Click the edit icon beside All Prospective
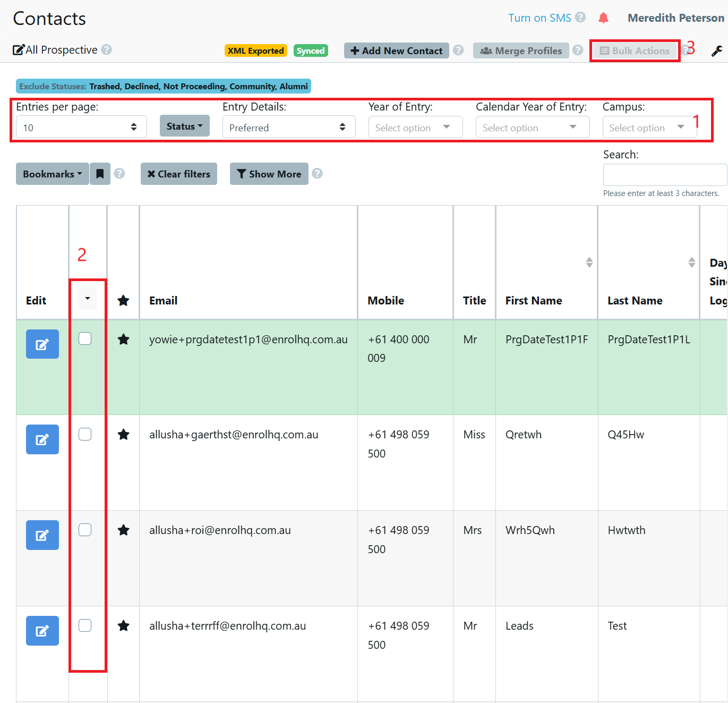Viewport: 728px width, 703px height. pyautogui.click(x=18, y=49)
